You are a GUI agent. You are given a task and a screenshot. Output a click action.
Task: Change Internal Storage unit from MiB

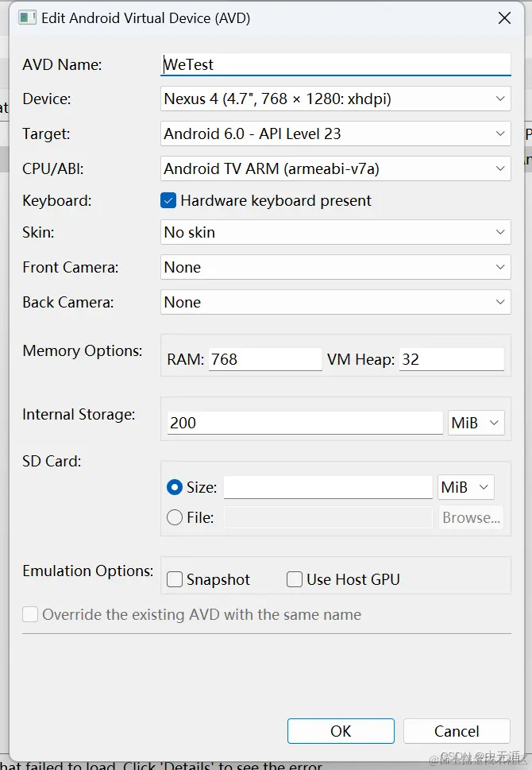[x=476, y=423]
